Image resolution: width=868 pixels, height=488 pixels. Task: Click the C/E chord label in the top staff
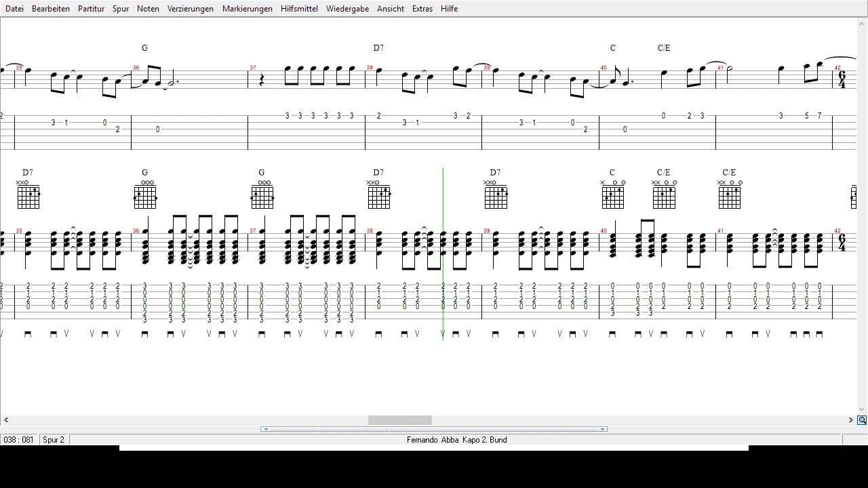664,48
